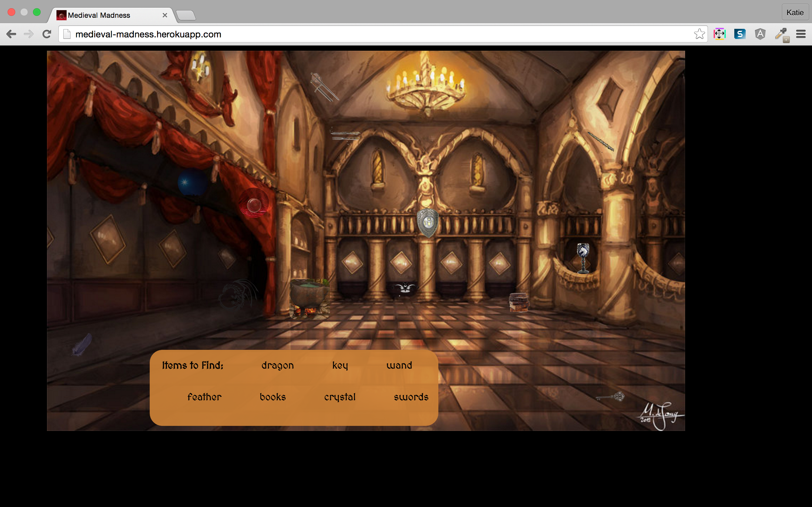Click the hidden dragon in the scene
The width and height of the screenshot is (812, 507).
(238, 296)
